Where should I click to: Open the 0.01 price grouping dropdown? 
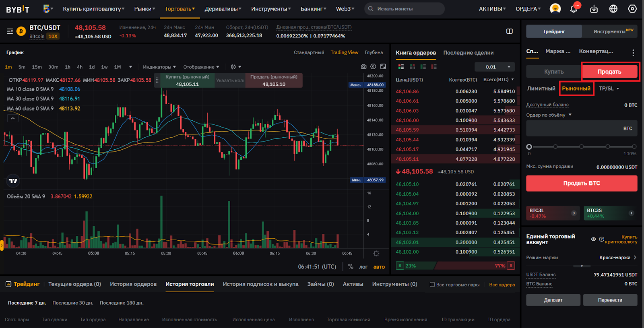[495, 67]
